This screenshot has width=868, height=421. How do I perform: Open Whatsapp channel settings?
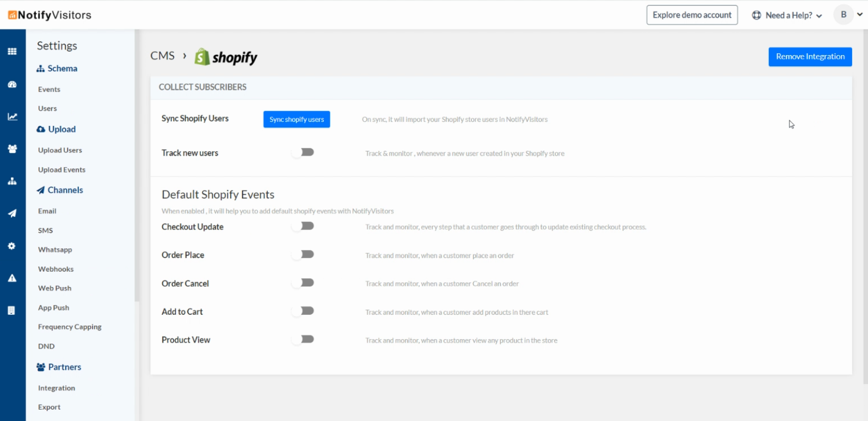coord(55,249)
